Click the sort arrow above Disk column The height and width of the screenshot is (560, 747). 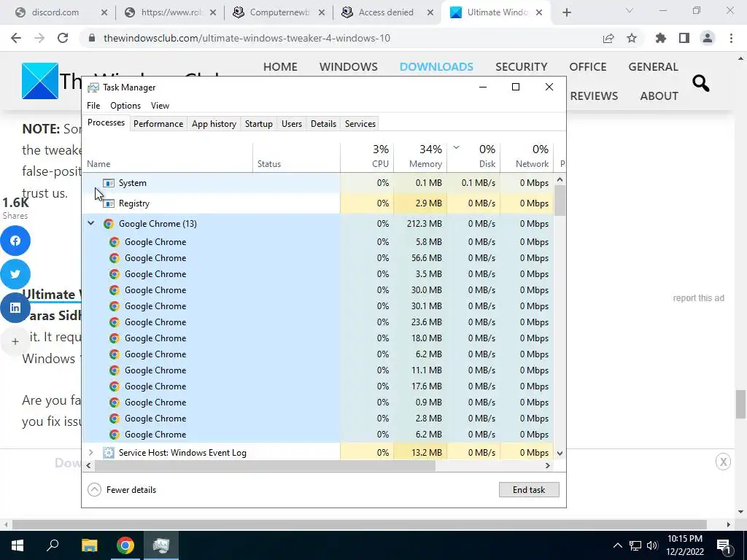[x=456, y=147]
